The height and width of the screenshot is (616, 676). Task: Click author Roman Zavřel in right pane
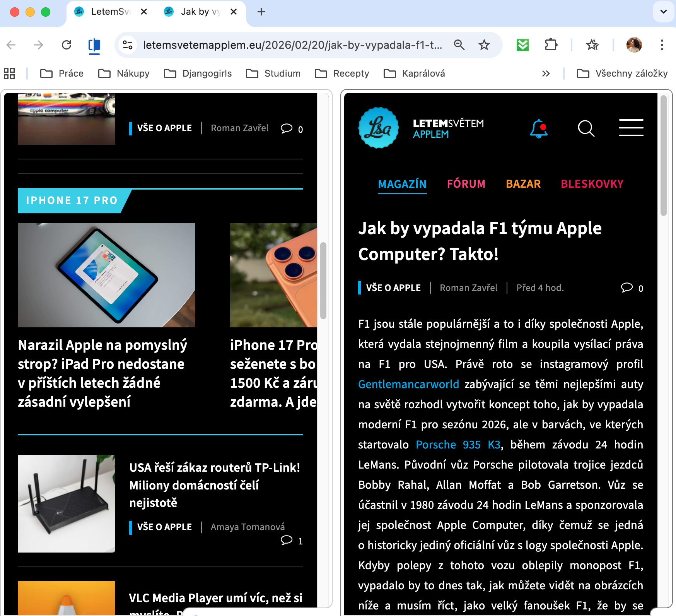(468, 288)
